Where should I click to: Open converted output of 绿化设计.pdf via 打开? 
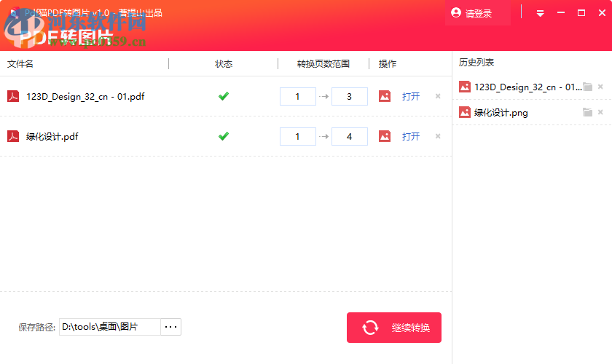pos(411,137)
